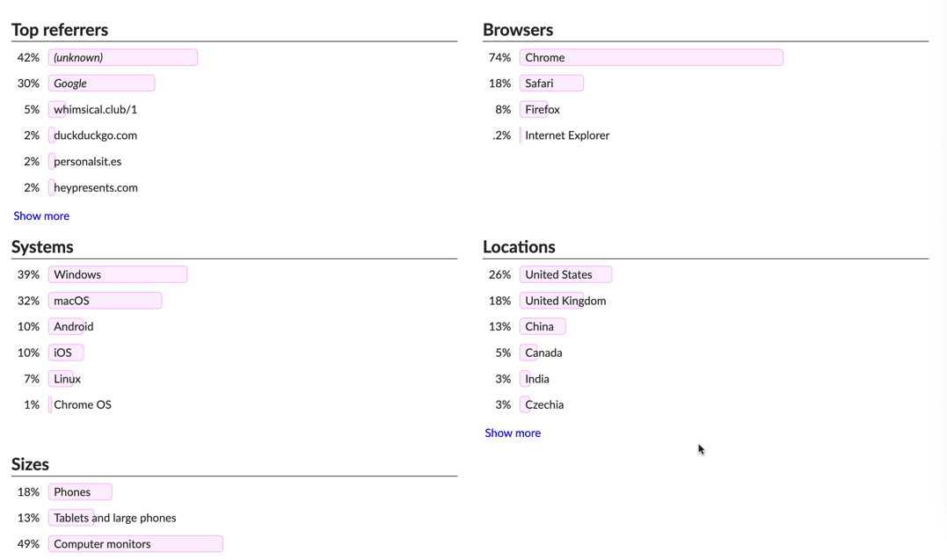
Task: Select the Linux system entry
Action: (65, 378)
